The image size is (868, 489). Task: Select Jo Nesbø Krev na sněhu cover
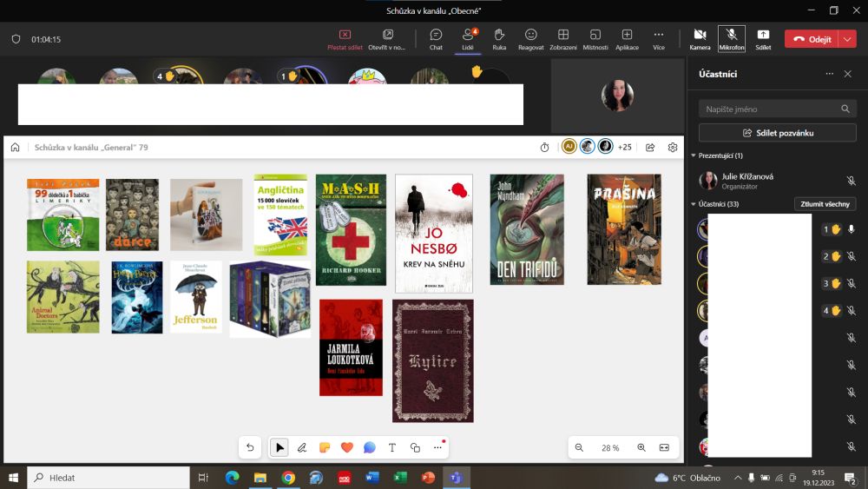(x=434, y=233)
